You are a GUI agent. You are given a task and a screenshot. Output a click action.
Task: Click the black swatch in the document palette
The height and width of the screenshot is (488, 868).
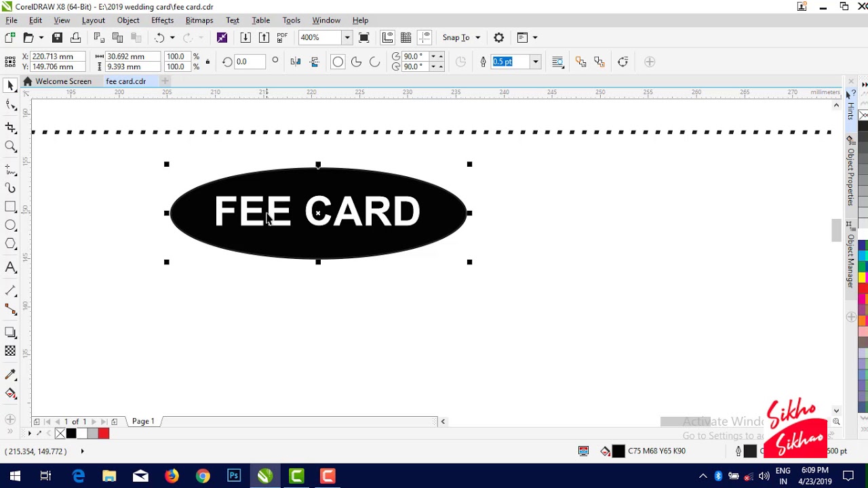click(71, 434)
